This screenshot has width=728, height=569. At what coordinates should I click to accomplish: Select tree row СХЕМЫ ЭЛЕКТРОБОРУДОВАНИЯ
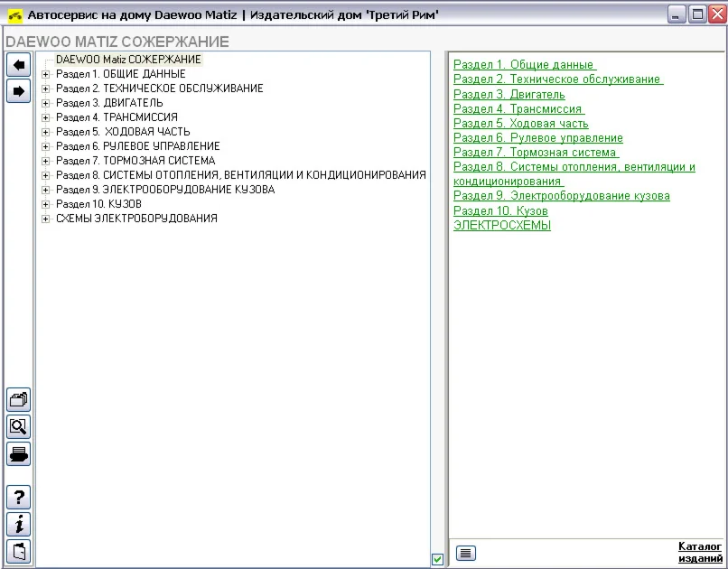click(136, 219)
